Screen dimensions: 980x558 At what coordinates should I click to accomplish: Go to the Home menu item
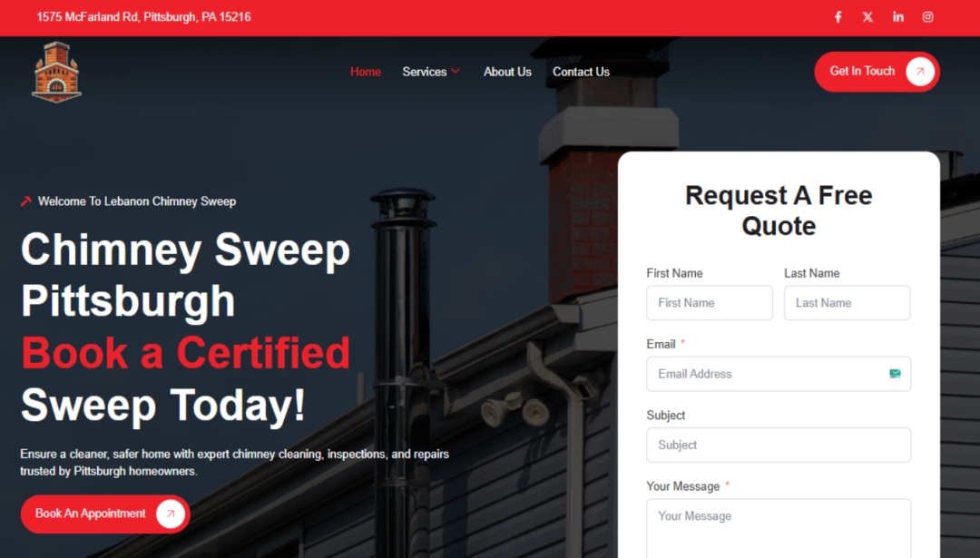point(366,72)
